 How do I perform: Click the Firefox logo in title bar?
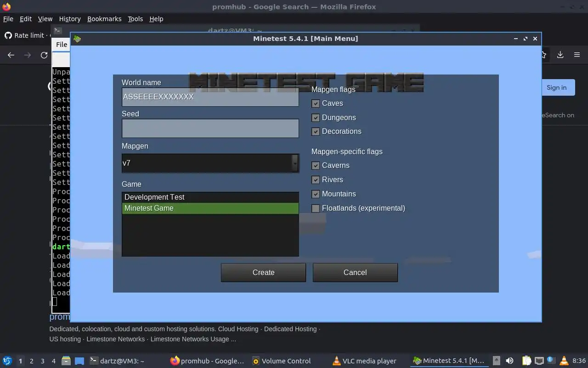6,6
